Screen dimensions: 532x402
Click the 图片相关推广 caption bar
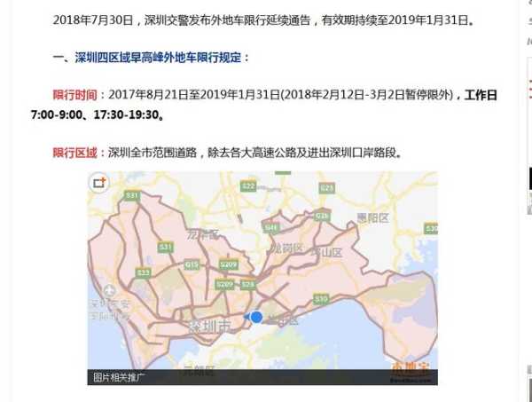[119, 377]
